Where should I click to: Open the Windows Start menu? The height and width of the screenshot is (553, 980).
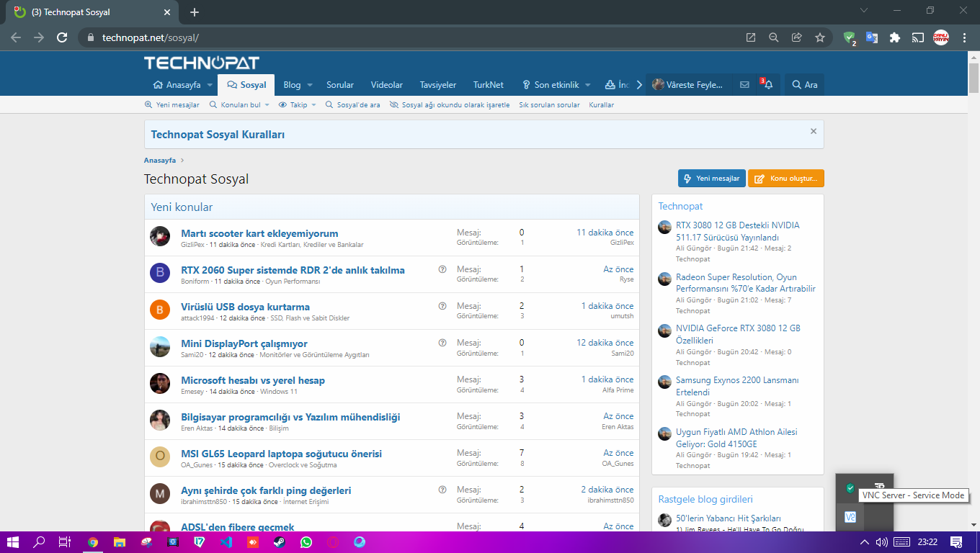[x=13, y=542]
